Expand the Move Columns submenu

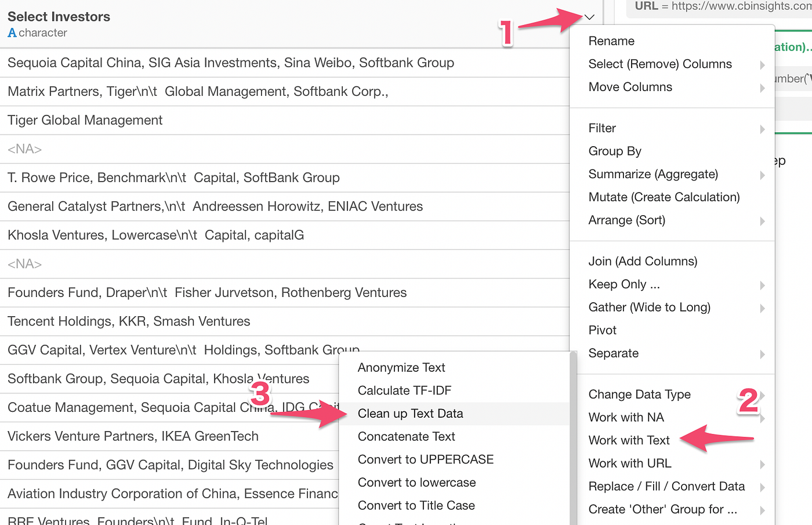[630, 86]
